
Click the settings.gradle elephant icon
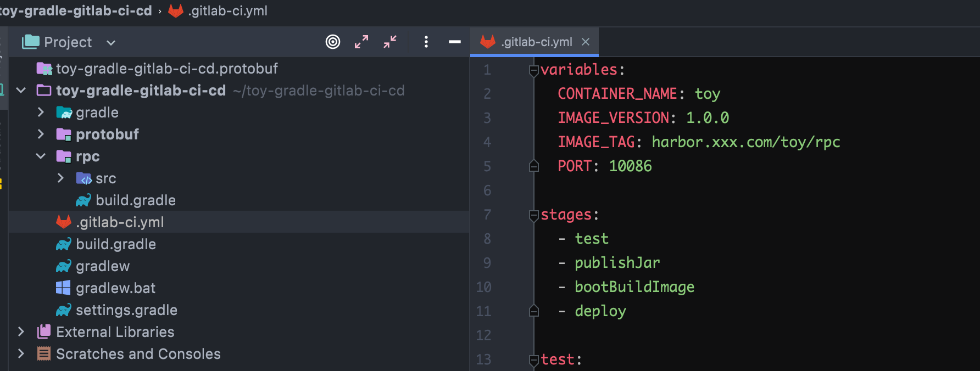coord(64,310)
